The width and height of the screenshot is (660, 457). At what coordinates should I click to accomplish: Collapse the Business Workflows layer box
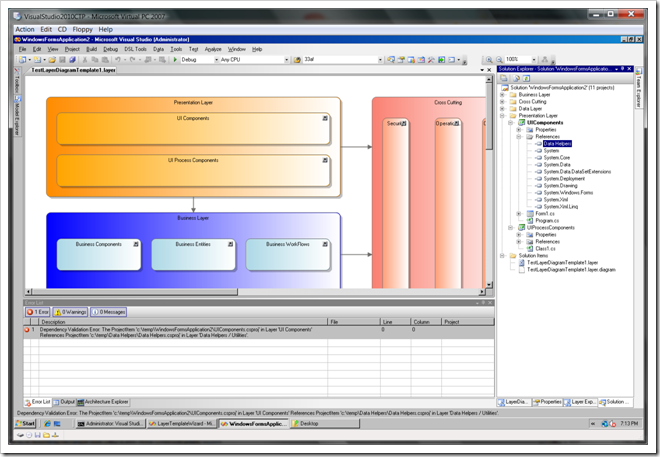pos(327,244)
